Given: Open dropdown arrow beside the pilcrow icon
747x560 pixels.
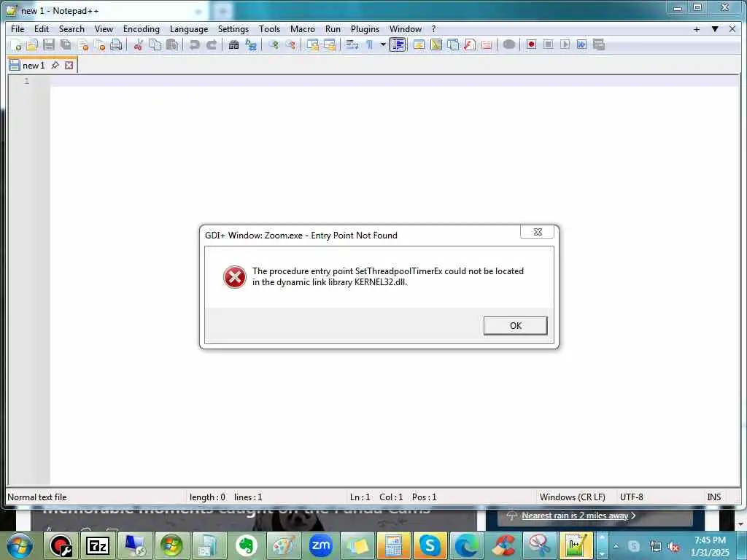Looking at the screenshot, I should (x=382, y=44).
